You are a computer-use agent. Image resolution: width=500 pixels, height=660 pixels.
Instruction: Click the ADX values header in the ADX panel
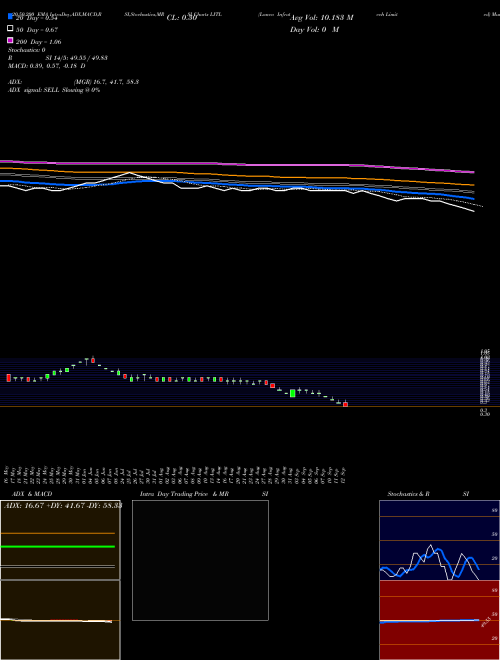coord(63,505)
